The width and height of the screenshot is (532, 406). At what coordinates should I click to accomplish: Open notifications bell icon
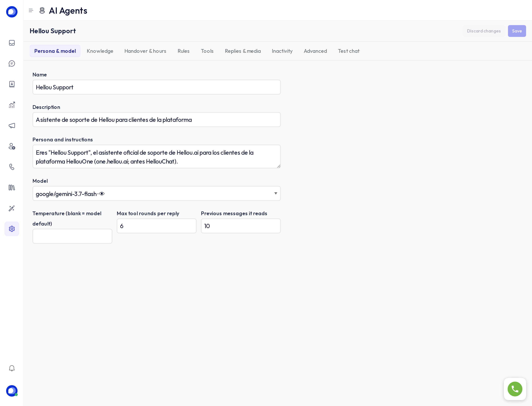pyautogui.click(x=12, y=368)
